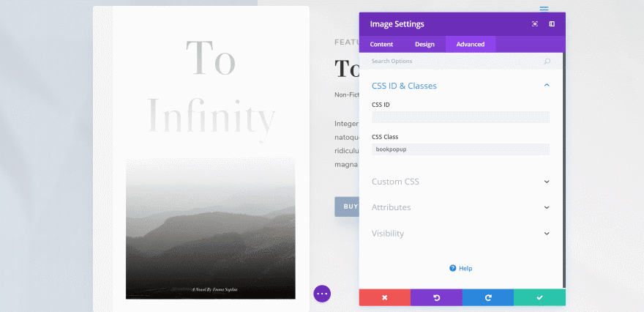Click the Help question mark icon

click(x=452, y=268)
